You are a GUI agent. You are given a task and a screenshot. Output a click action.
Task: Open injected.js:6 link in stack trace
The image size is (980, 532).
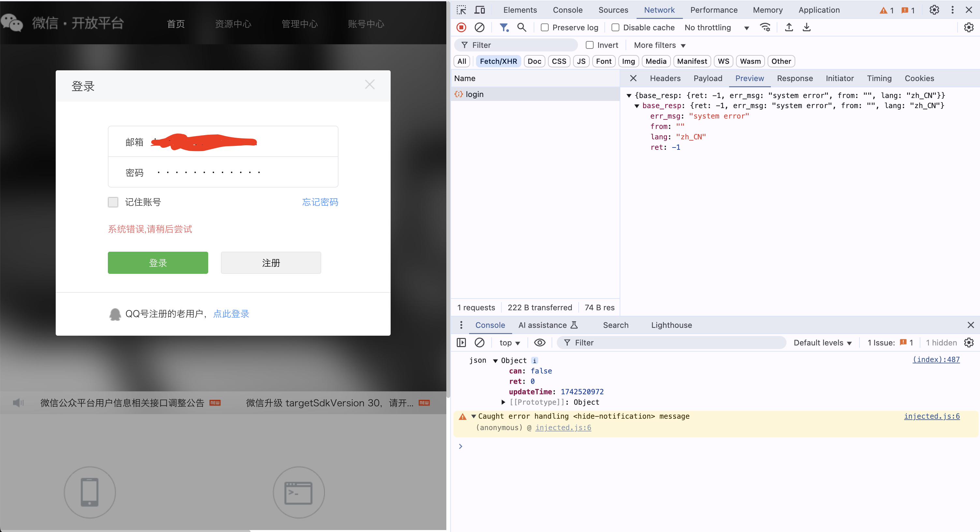(563, 428)
